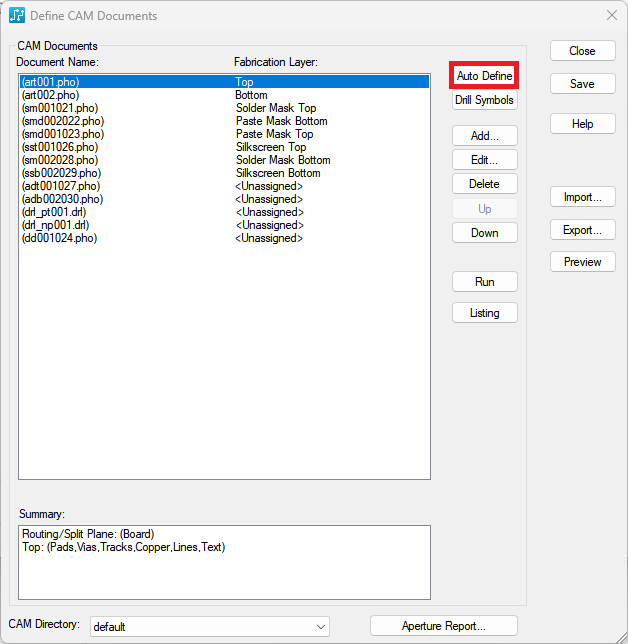Preview the selected CAM document
The image size is (628, 644).
582,262
